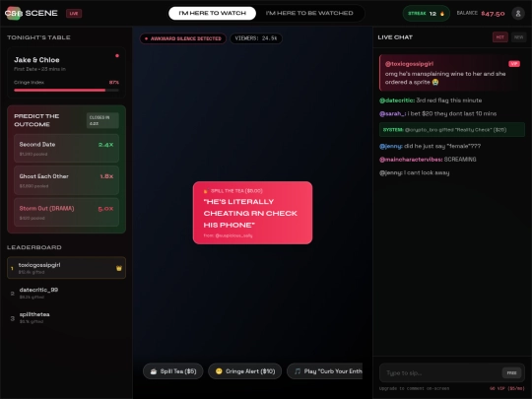Select the NEW chat filter tab
532x399 pixels.
518,37
